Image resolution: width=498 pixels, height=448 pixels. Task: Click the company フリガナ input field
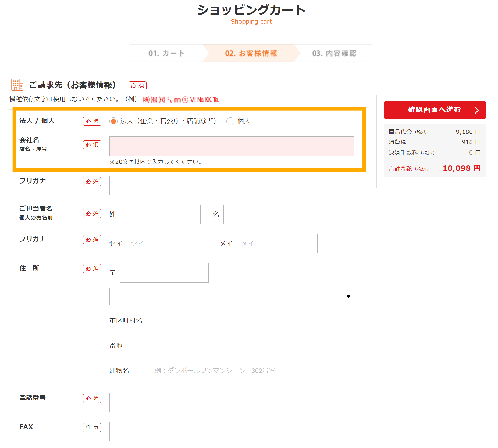(232, 186)
